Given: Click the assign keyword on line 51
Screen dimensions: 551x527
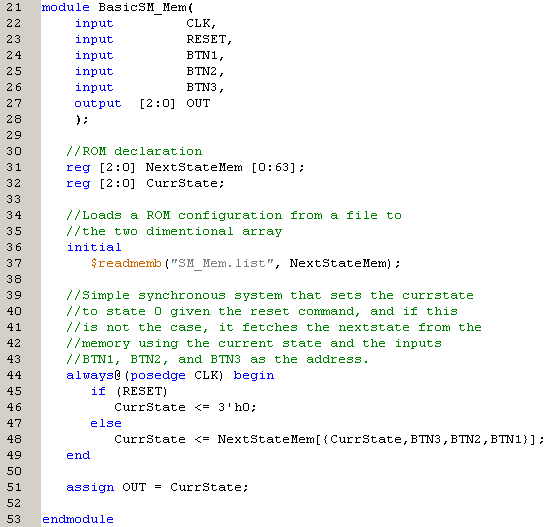Looking at the screenshot, I should click(90, 488).
